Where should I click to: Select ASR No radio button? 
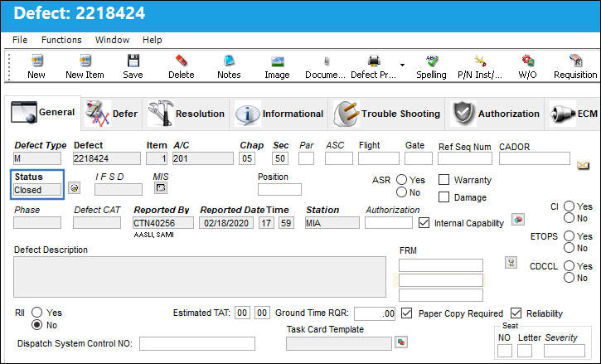(401, 192)
